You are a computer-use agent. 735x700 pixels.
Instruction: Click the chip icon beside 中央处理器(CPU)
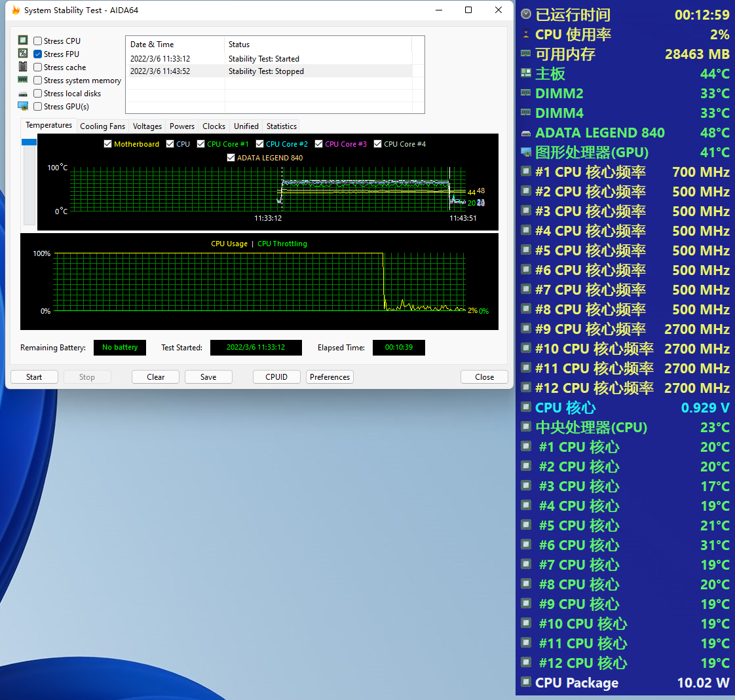[526, 426]
